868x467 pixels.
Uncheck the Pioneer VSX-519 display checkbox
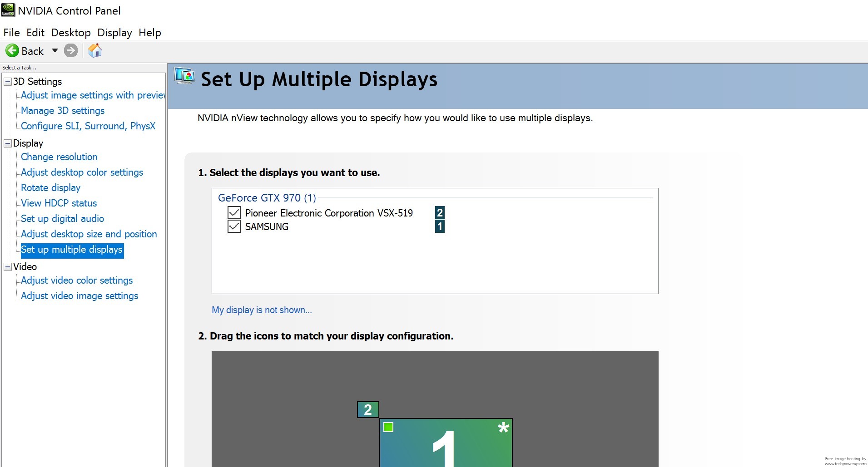pyautogui.click(x=234, y=212)
